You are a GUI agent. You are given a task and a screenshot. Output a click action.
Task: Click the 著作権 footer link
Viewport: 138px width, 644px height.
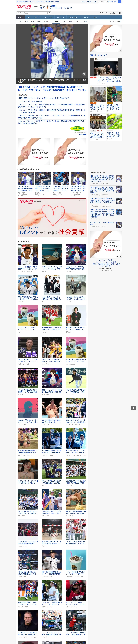(x=94, y=264)
